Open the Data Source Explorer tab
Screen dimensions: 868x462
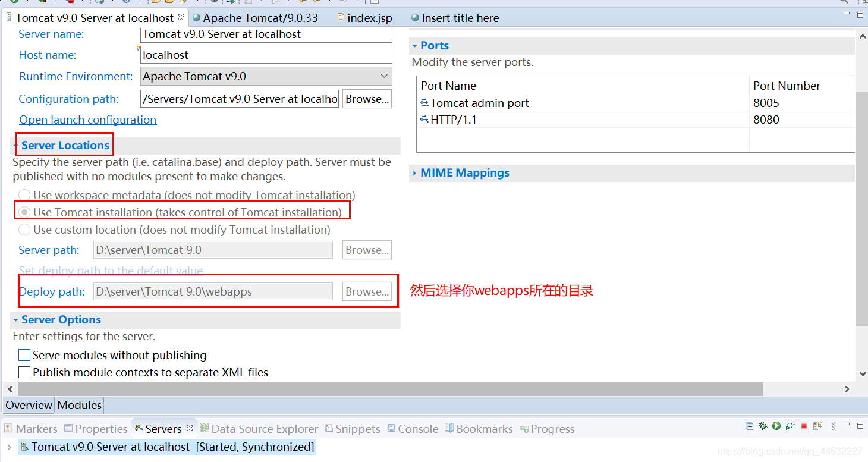point(259,429)
